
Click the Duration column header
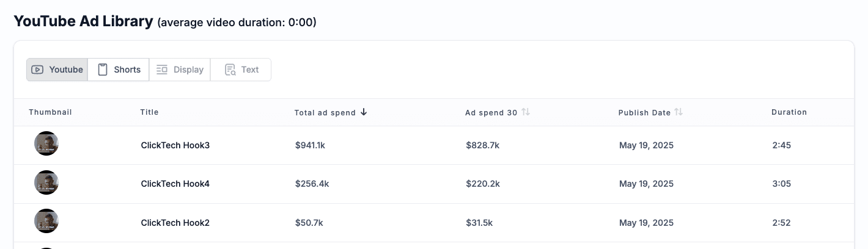click(789, 112)
